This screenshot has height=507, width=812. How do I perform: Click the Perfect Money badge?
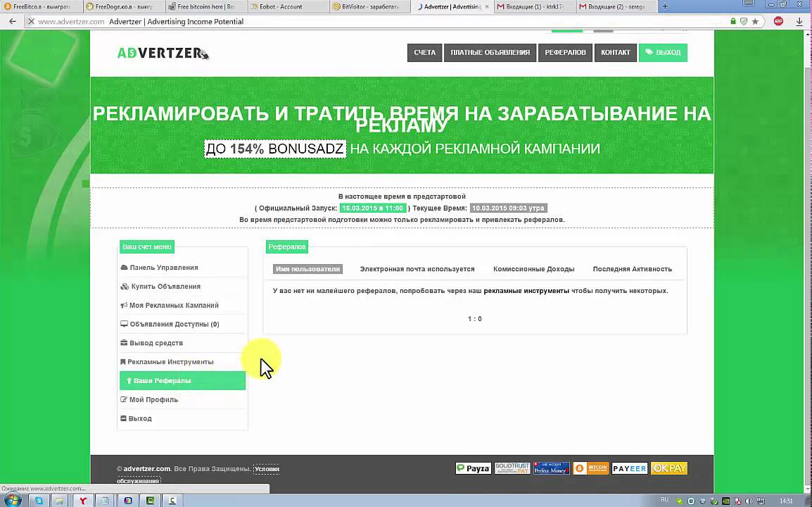pos(551,468)
